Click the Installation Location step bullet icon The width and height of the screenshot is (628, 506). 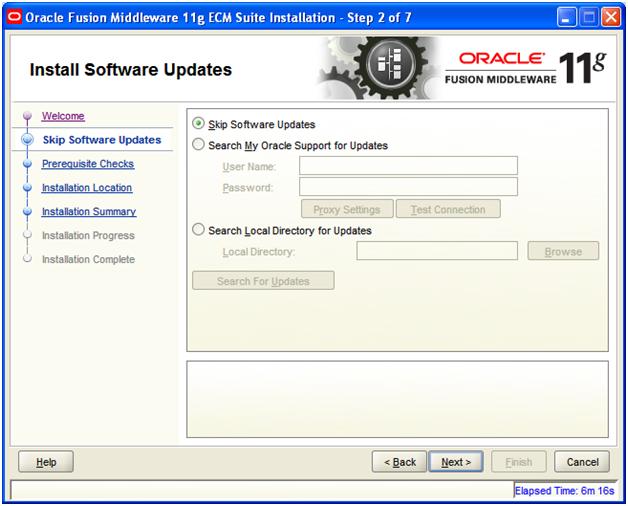pyautogui.click(x=27, y=187)
